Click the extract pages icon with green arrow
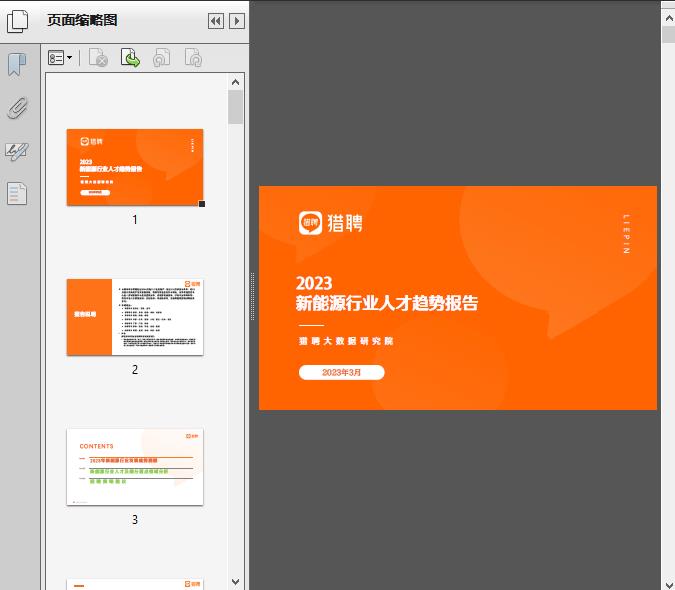675x590 pixels. coord(130,59)
